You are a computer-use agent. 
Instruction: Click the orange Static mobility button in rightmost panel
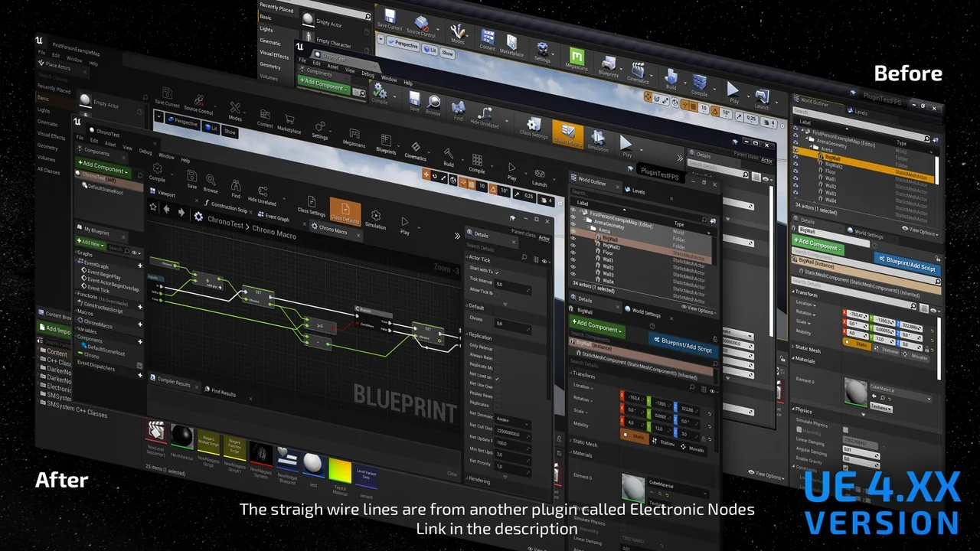[x=857, y=346]
